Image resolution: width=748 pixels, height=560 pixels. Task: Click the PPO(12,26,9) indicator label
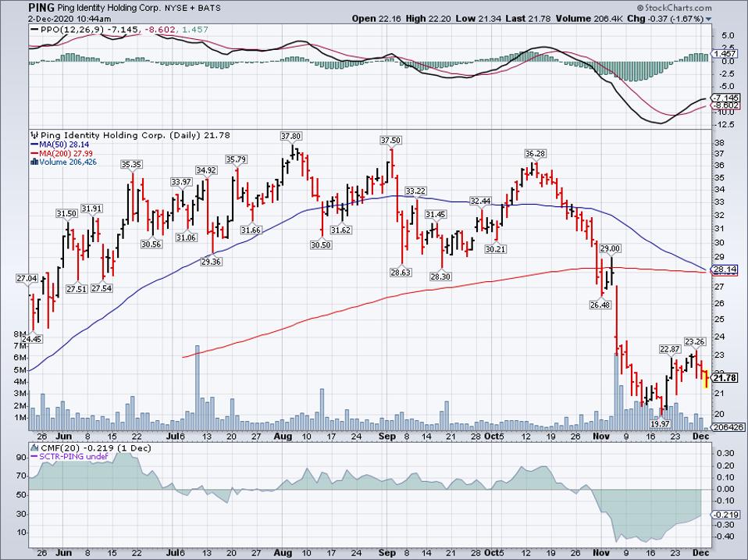73,30
